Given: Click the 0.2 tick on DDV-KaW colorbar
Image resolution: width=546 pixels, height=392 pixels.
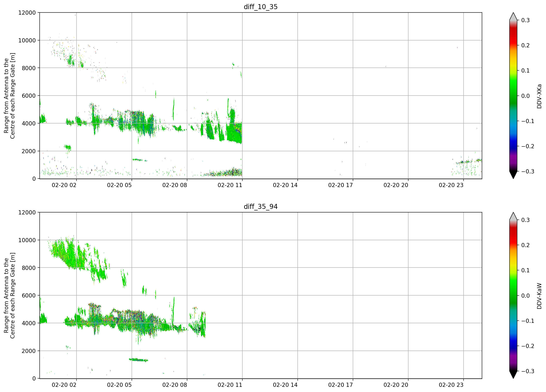Looking at the screenshot, I should [x=525, y=245].
